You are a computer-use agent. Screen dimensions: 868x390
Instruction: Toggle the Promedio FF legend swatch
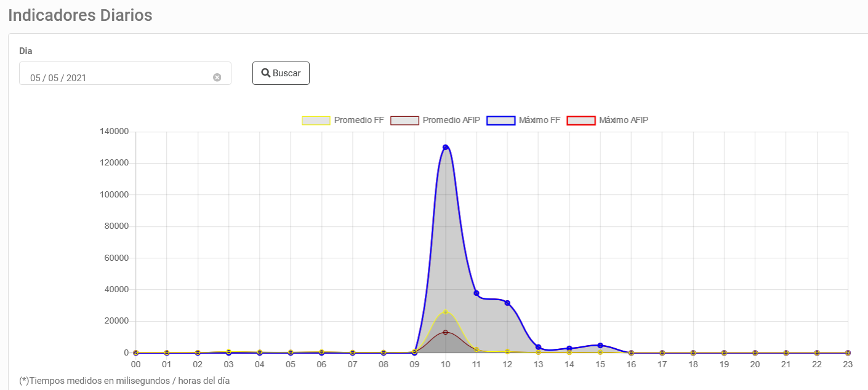tap(316, 120)
